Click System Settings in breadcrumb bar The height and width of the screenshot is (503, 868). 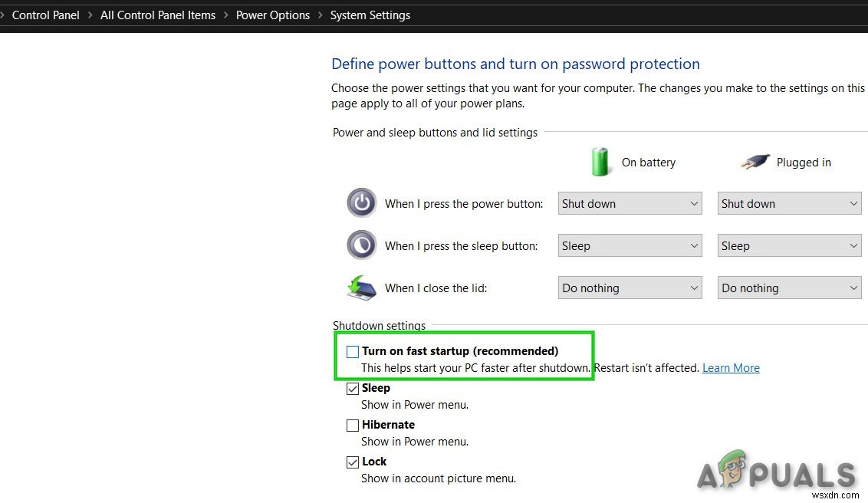tap(370, 15)
